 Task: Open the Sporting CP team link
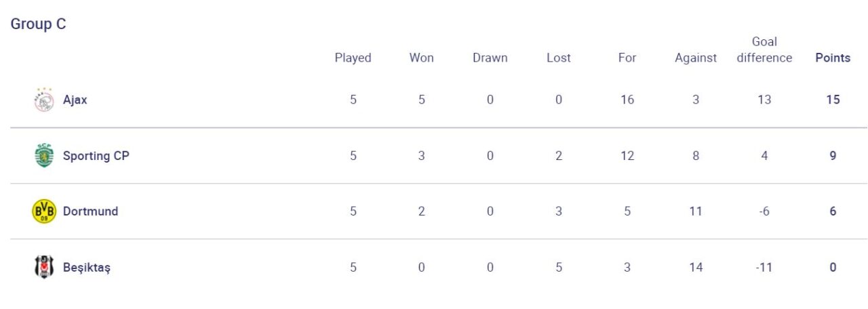96,156
